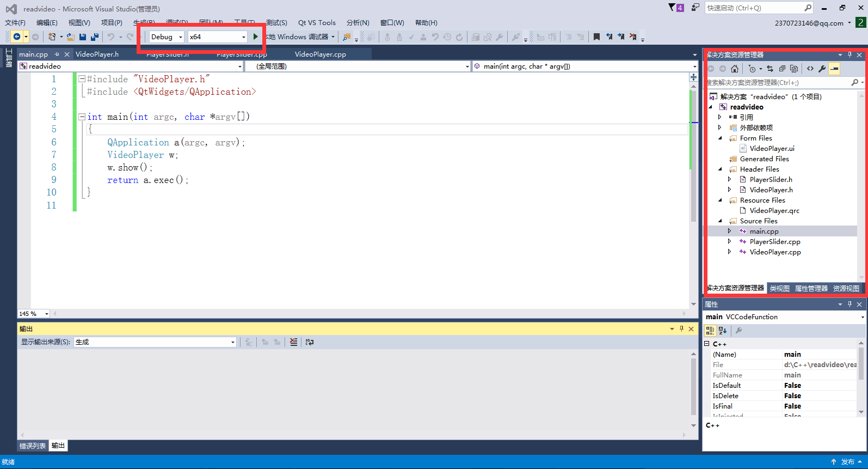The width and height of the screenshot is (868, 469).
Task: Click the Open File folder icon
Action: click(71, 36)
